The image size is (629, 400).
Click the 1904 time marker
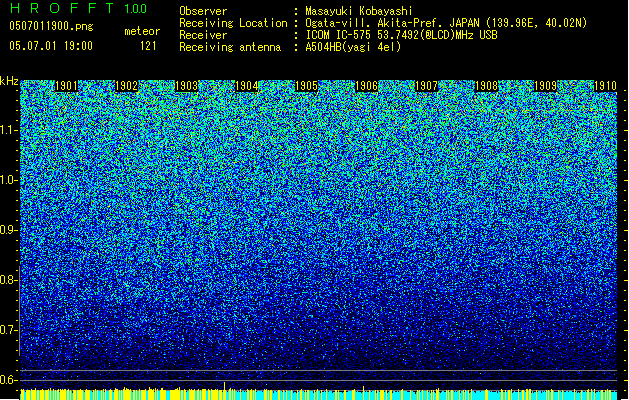tap(246, 86)
